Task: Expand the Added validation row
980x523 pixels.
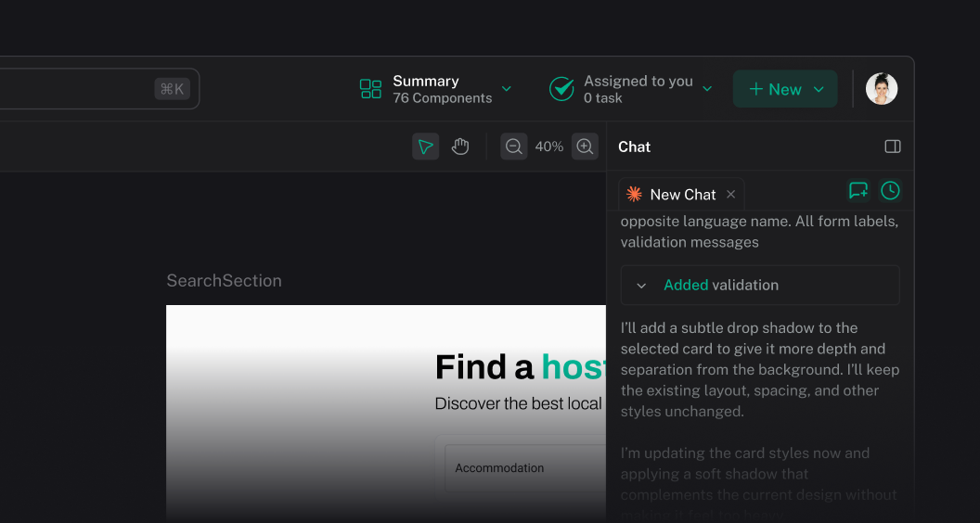Action: click(x=760, y=285)
